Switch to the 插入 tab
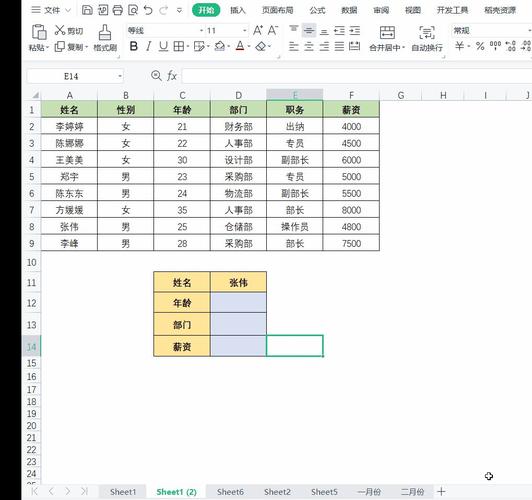 pos(238,10)
